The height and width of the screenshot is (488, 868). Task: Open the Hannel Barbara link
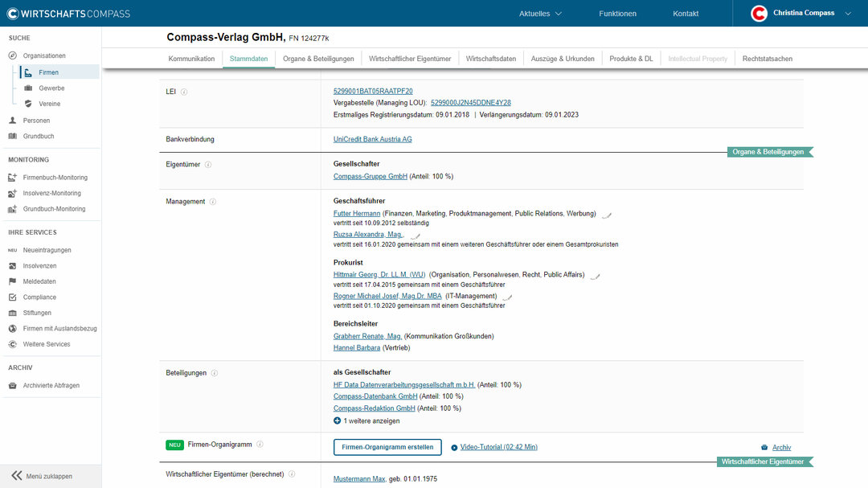click(357, 348)
